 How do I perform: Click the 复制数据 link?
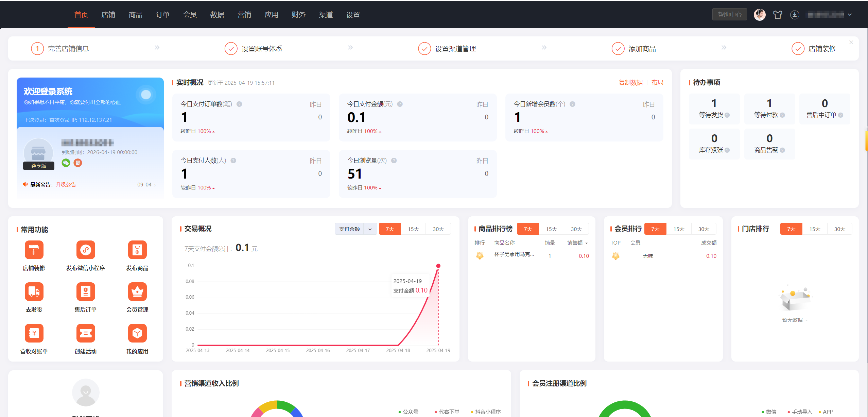pos(630,82)
